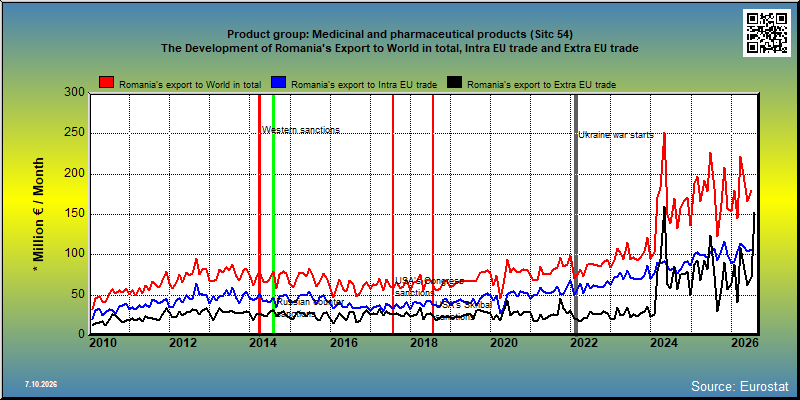Viewport: 800px width, 400px height.
Task: Click the x-axis year 2018
Action: (423, 343)
